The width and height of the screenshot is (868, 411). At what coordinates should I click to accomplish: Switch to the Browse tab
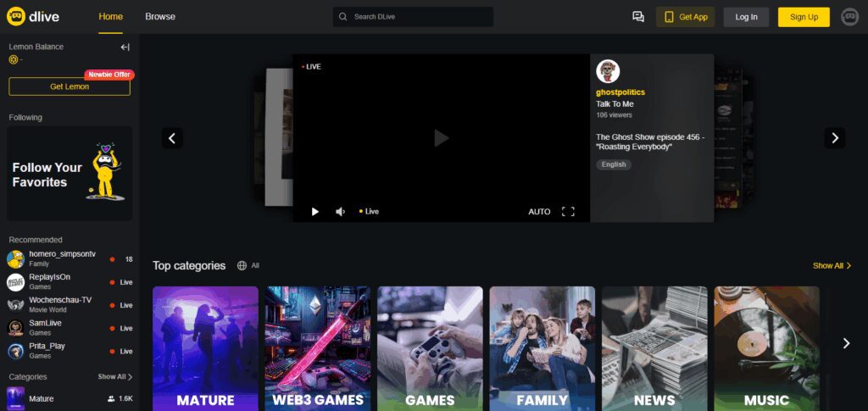click(160, 17)
